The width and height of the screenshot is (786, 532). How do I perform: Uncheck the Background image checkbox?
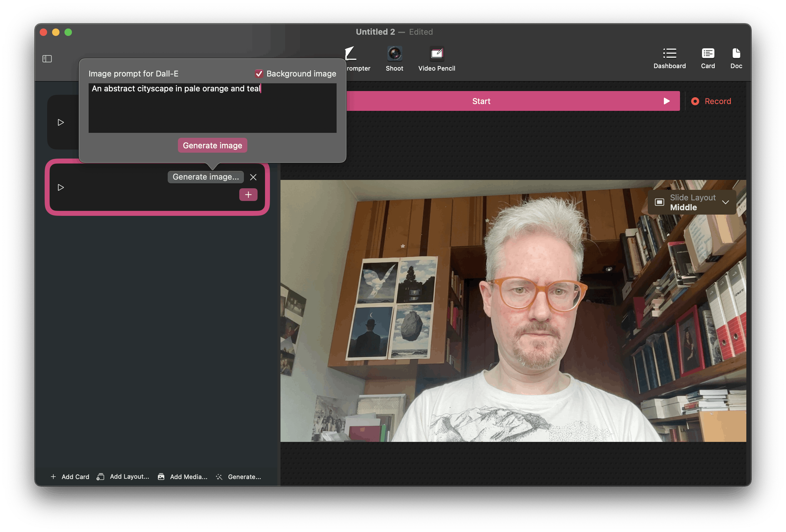point(259,74)
